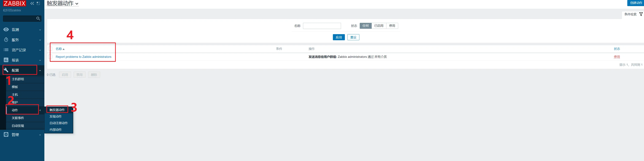Open Services (服务) clock icon menu
The image size is (644, 161).
[6, 40]
